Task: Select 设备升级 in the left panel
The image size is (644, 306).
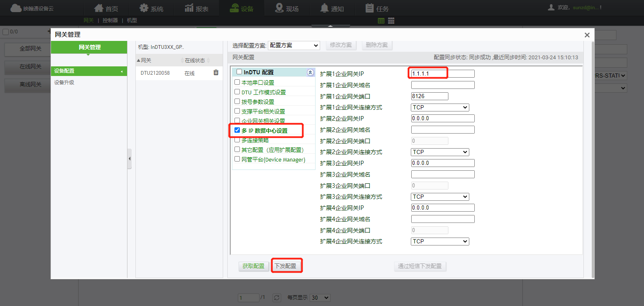Action: click(x=64, y=83)
